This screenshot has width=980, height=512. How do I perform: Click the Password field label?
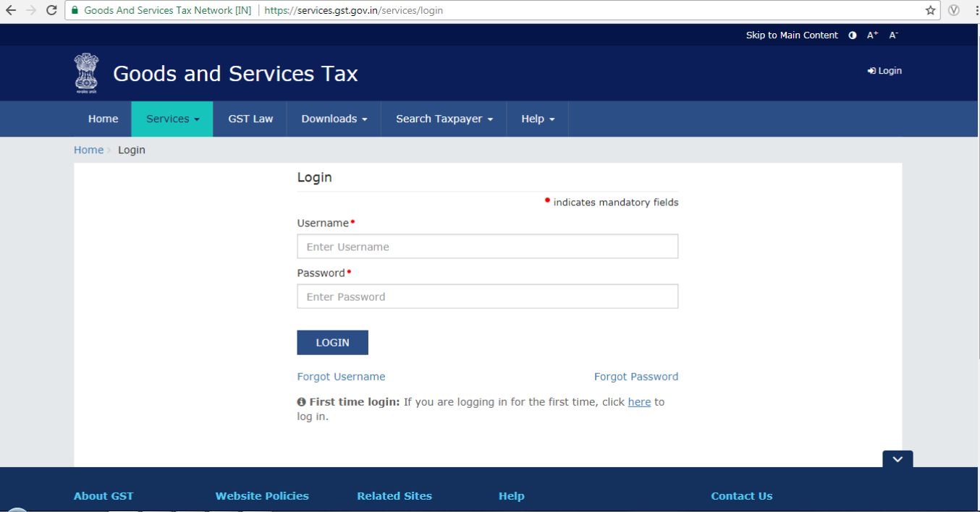coord(321,273)
